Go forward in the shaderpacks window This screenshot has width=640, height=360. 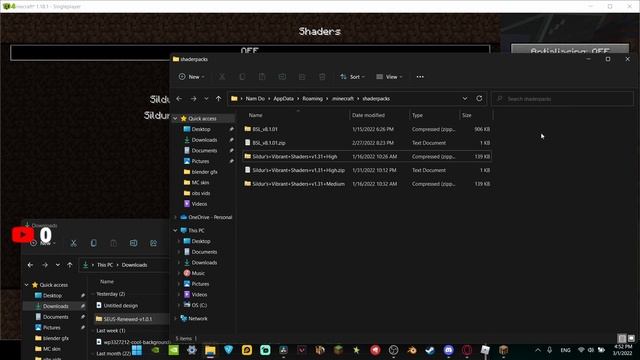193,99
